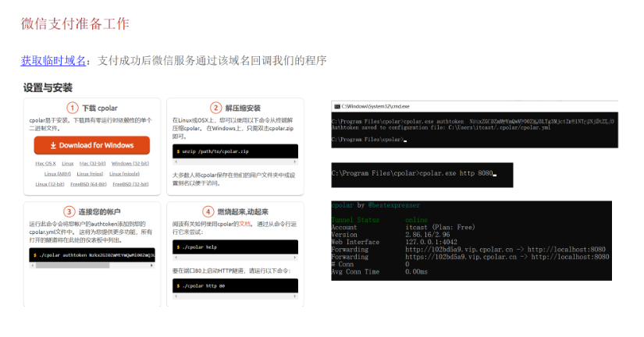This screenshot has height=337, width=644.
Task: Open the Linux (mipsle) download link
Action: (124, 174)
